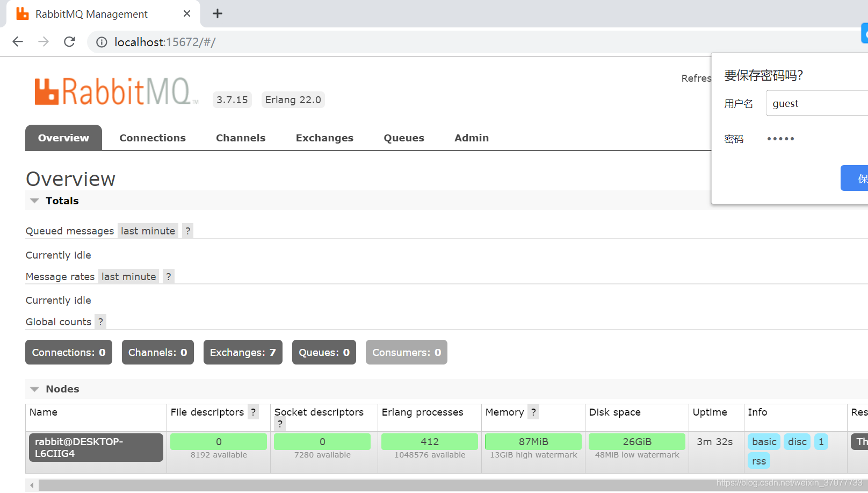868x493 pixels.
Task: Click the Consumers: 0 count badge
Action: point(407,352)
